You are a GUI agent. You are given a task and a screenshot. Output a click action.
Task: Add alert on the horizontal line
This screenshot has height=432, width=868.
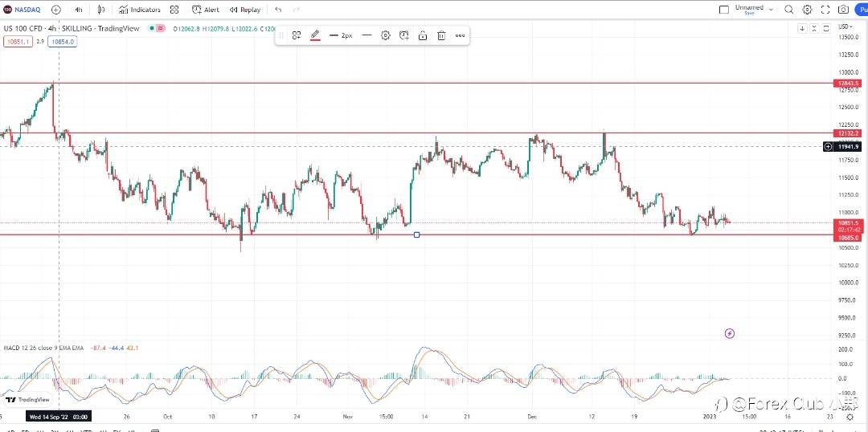(x=404, y=35)
